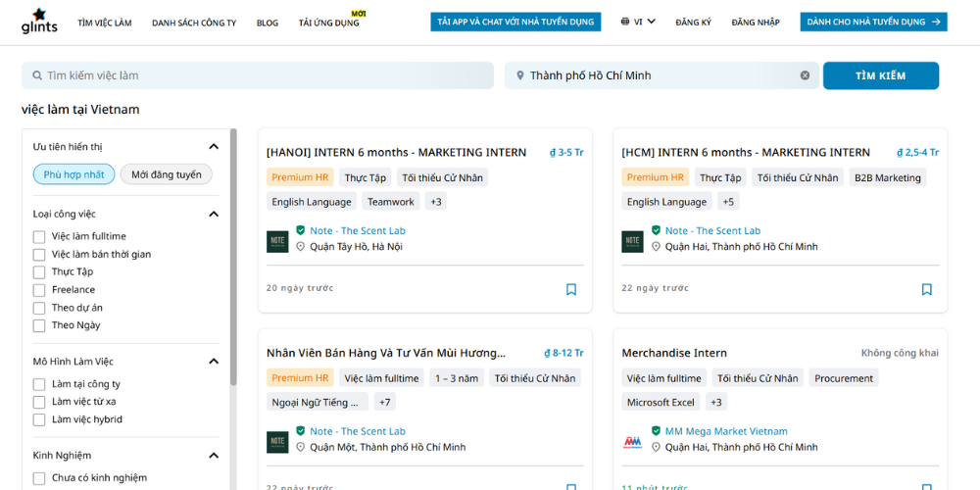Open [HANOI] INTERN 6 months job title
This screenshot has width=980, height=490.
tap(396, 153)
